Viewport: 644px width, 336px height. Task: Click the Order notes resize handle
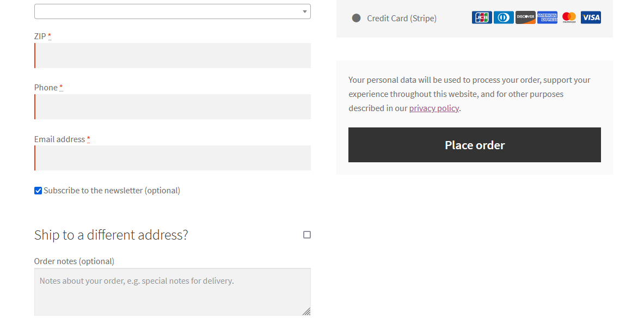tap(306, 311)
